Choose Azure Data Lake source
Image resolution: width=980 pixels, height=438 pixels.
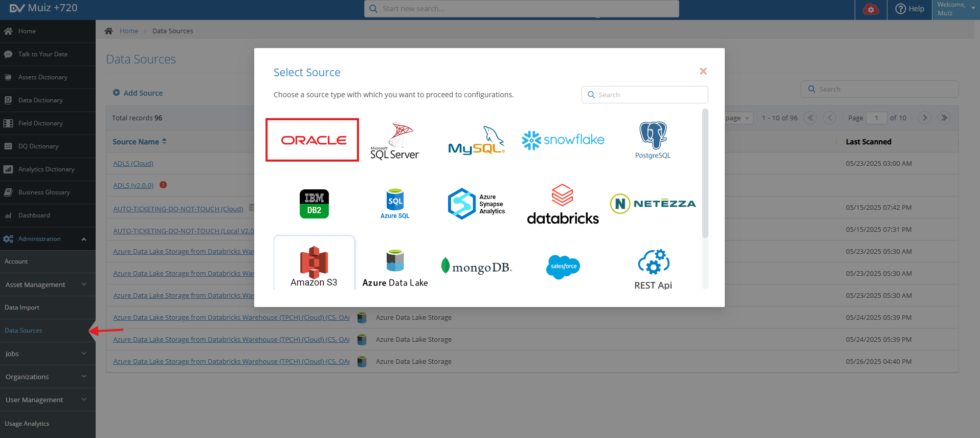pos(395,268)
